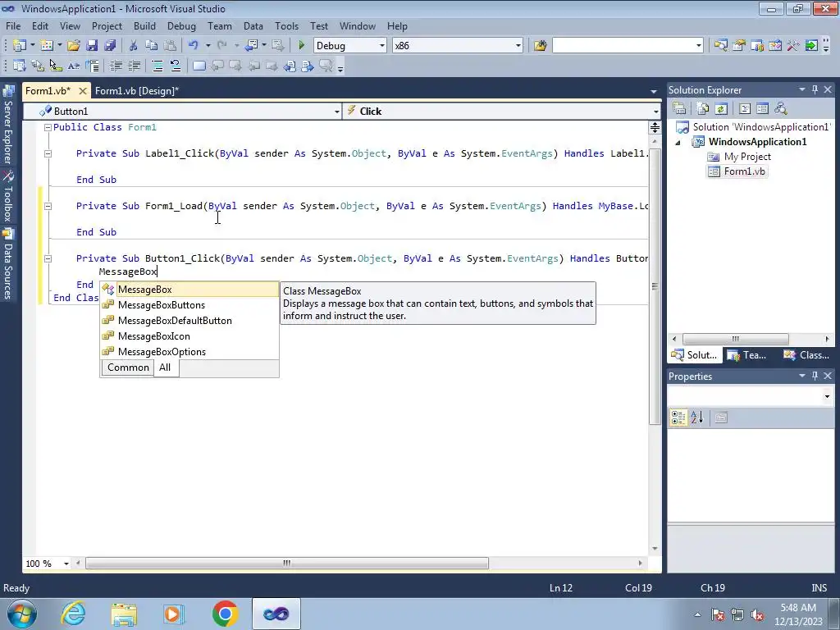
Task: Start debugging with the green play icon
Action: 301,46
